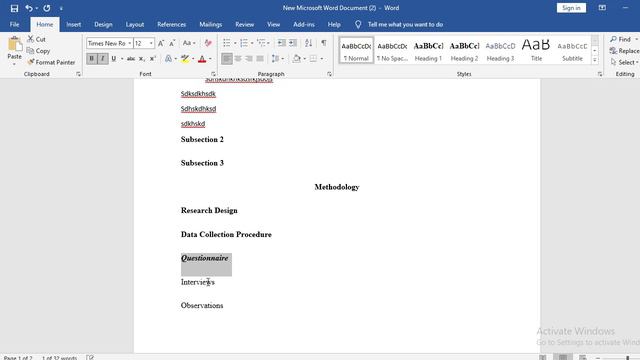Decrease font size with Shrink Font icon
The image size is (640, 360).
(172, 43)
